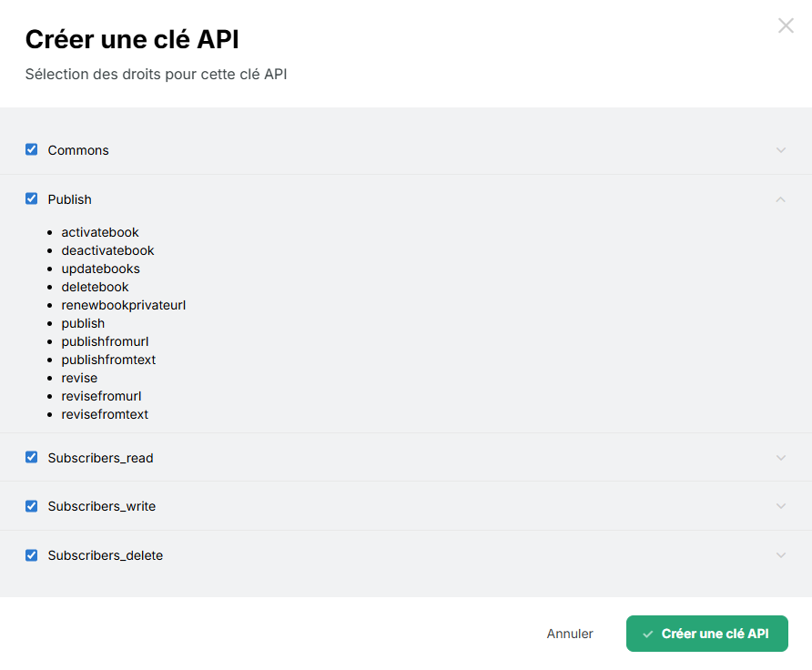Close the API key dialog with X

click(x=786, y=25)
